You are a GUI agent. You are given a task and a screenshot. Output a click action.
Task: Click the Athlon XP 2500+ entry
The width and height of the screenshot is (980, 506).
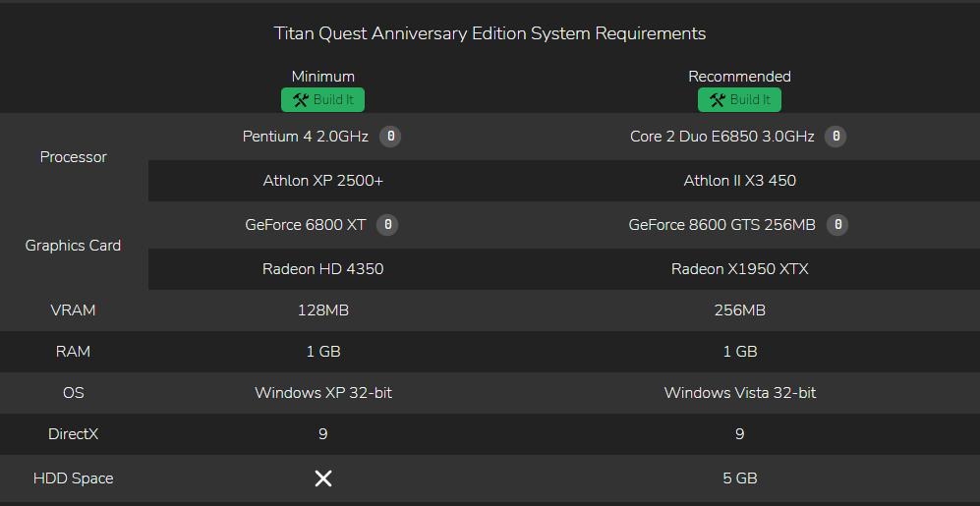click(x=323, y=181)
